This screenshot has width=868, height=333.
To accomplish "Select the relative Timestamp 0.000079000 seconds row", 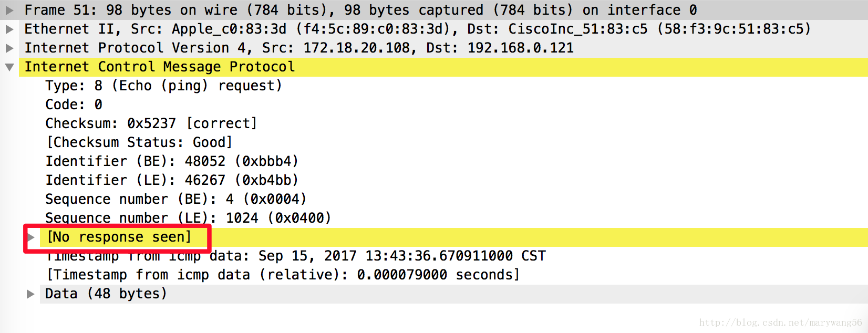I will pos(283,275).
